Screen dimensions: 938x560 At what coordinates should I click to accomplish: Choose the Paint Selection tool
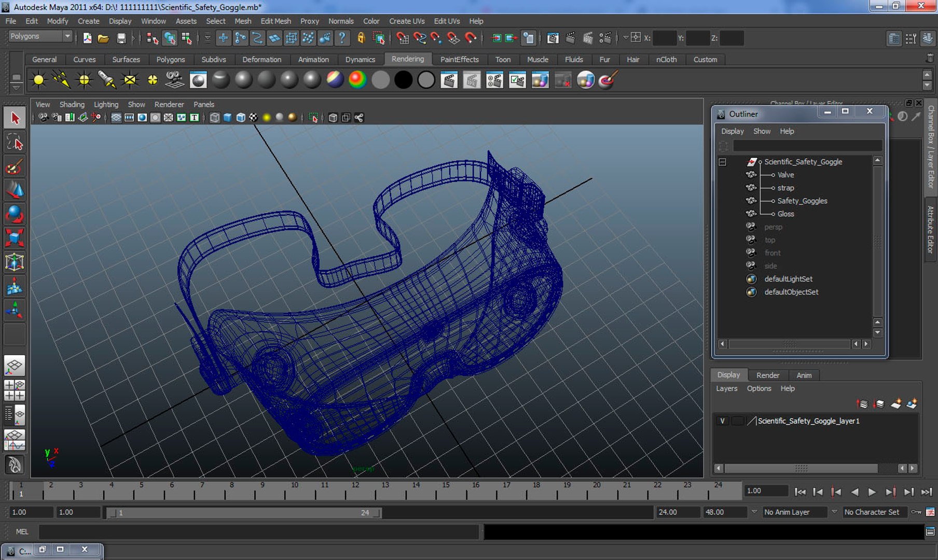click(15, 167)
